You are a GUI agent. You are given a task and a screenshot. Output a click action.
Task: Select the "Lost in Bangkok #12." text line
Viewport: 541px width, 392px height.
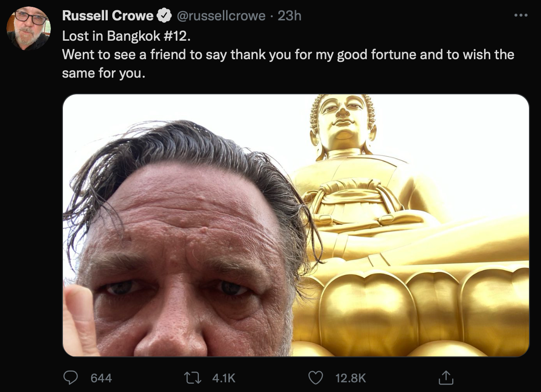coord(126,35)
